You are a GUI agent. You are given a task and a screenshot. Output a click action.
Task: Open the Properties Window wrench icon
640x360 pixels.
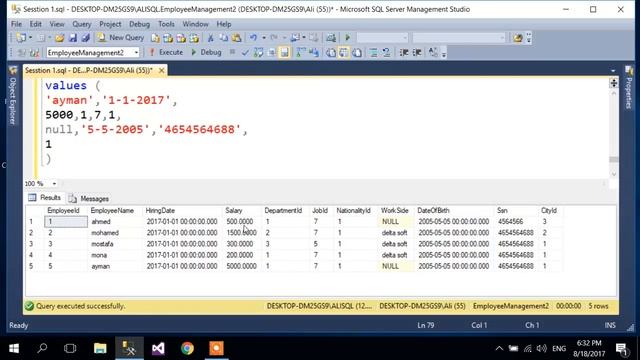pyautogui.click(x=518, y=38)
